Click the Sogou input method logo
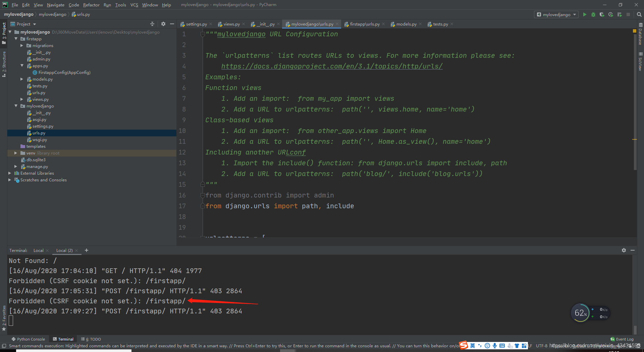Image resolution: width=644 pixels, height=352 pixels. (464, 345)
